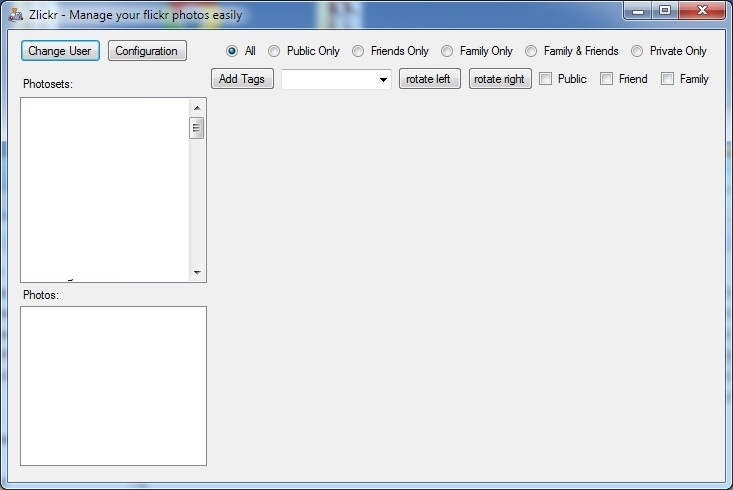
Task: Click the Photosets scrollbar down arrow
Action: tap(197, 273)
